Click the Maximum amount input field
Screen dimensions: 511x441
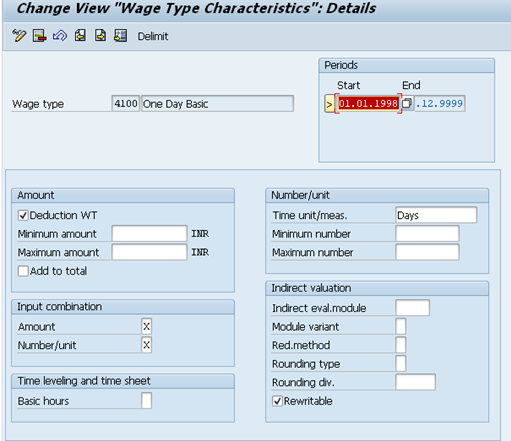click(149, 252)
